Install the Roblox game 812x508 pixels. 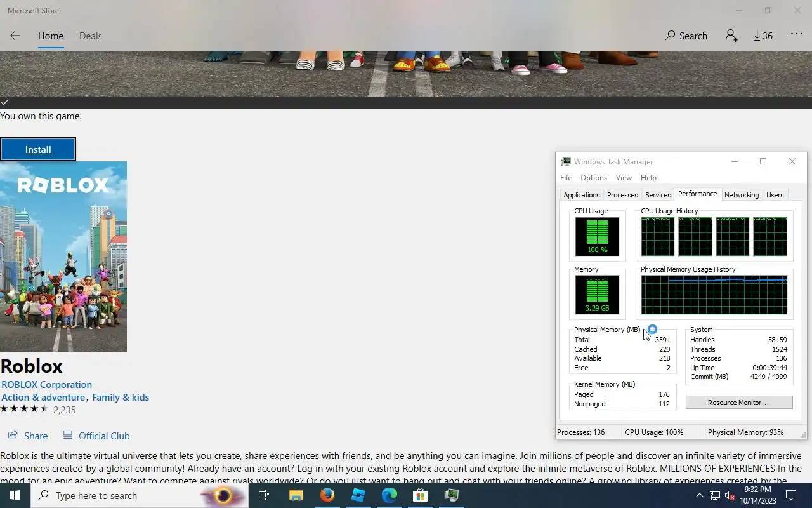coord(38,149)
